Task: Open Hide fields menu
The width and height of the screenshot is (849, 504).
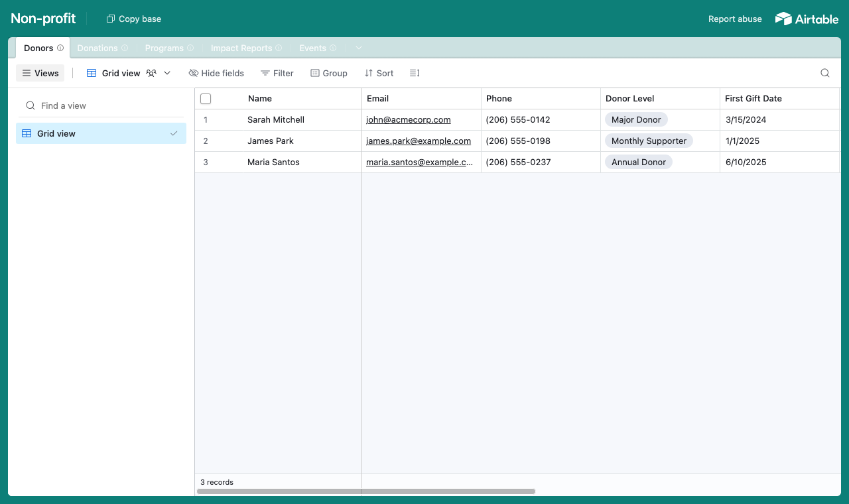Action: coord(216,73)
